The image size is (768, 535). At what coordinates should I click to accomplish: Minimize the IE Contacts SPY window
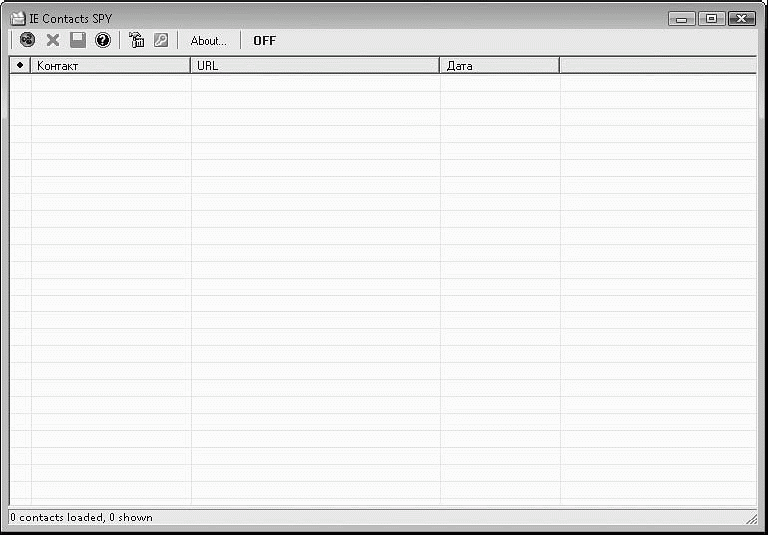tap(681, 19)
